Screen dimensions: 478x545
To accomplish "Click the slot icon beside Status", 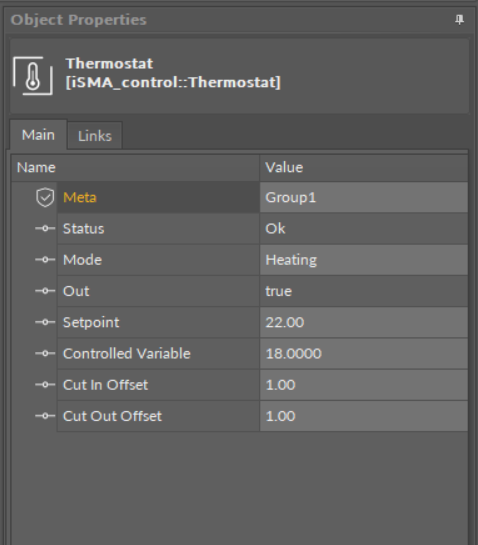I will point(45,228).
